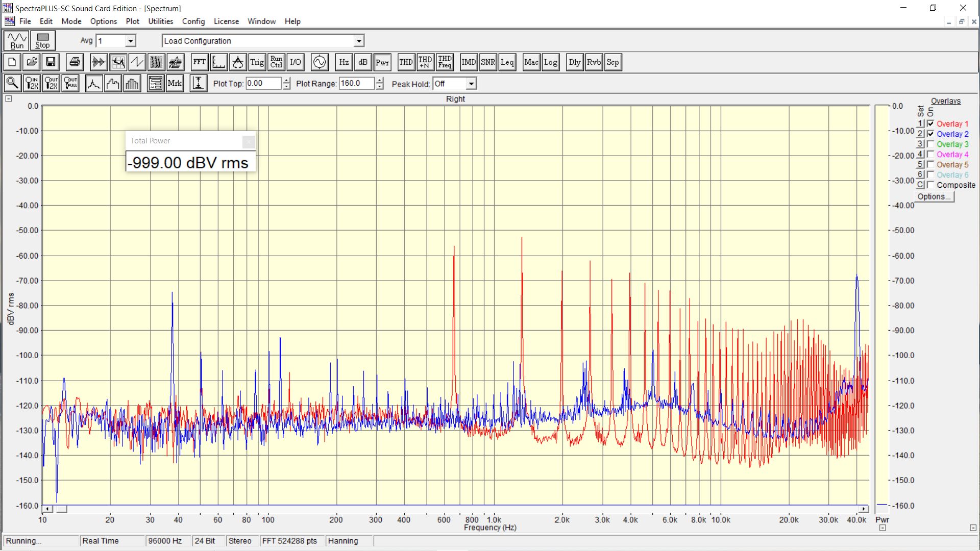Viewport: 980px width, 551px height.
Task: Close the Total Power window
Action: tap(248, 141)
